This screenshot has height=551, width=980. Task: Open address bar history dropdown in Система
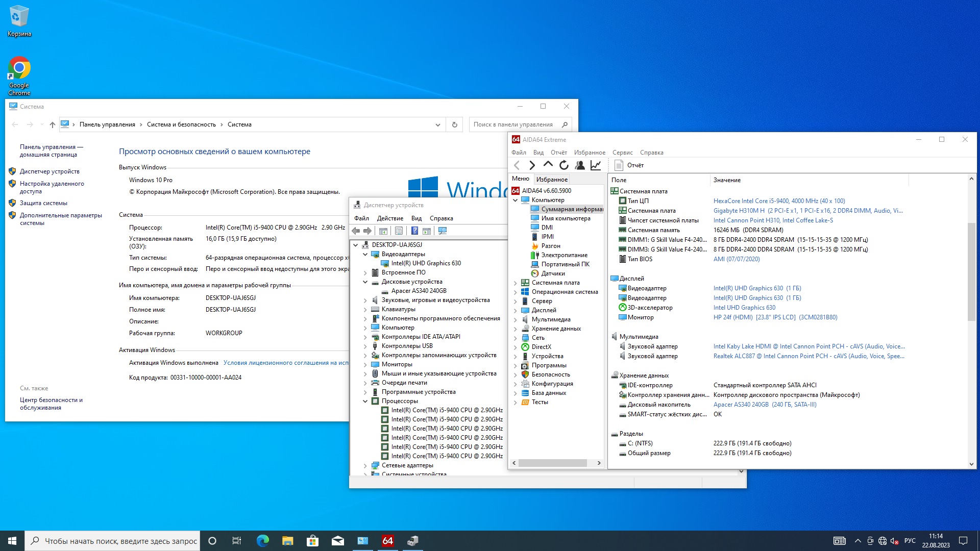pos(437,124)
